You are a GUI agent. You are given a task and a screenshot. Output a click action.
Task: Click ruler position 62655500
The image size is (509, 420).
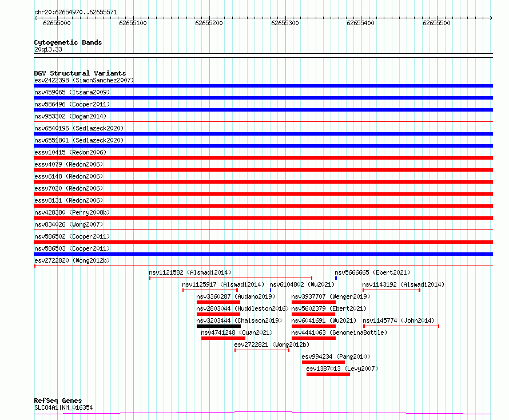436,23
